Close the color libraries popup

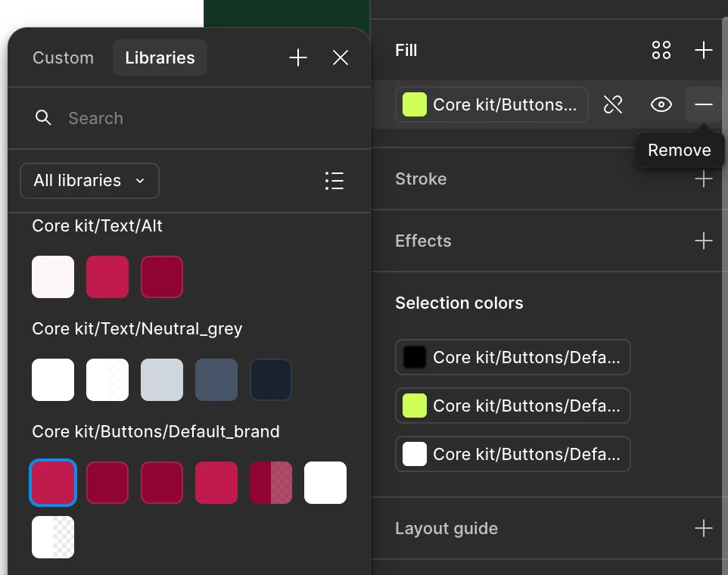(x=341, y=58)
